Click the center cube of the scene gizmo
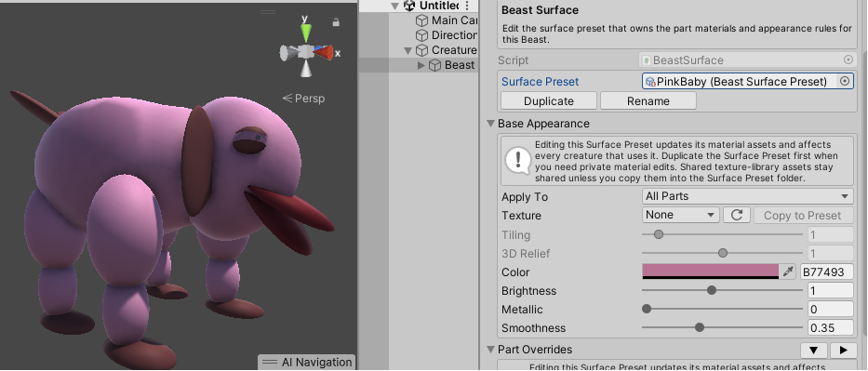 pos(306,52)
